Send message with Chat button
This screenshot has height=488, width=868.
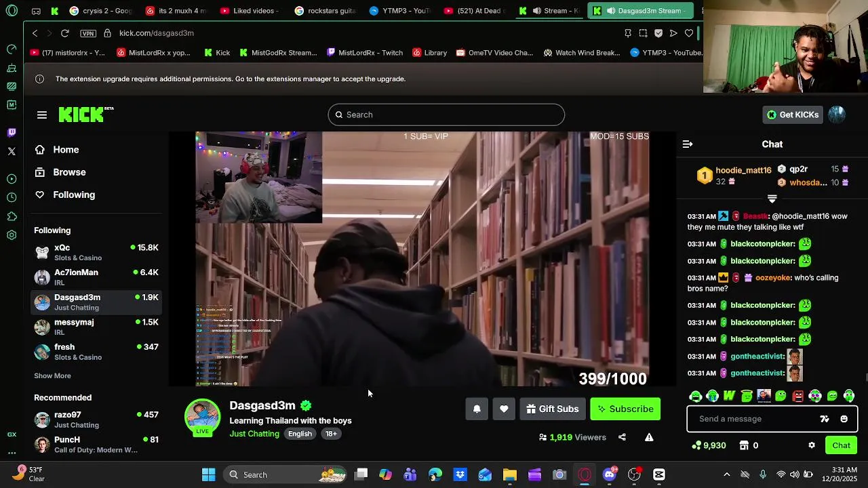pyautogui.click(x=842, y=445)
